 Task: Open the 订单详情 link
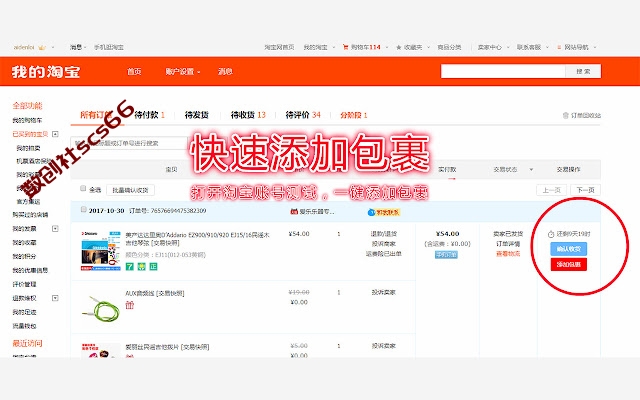(508, 244)
